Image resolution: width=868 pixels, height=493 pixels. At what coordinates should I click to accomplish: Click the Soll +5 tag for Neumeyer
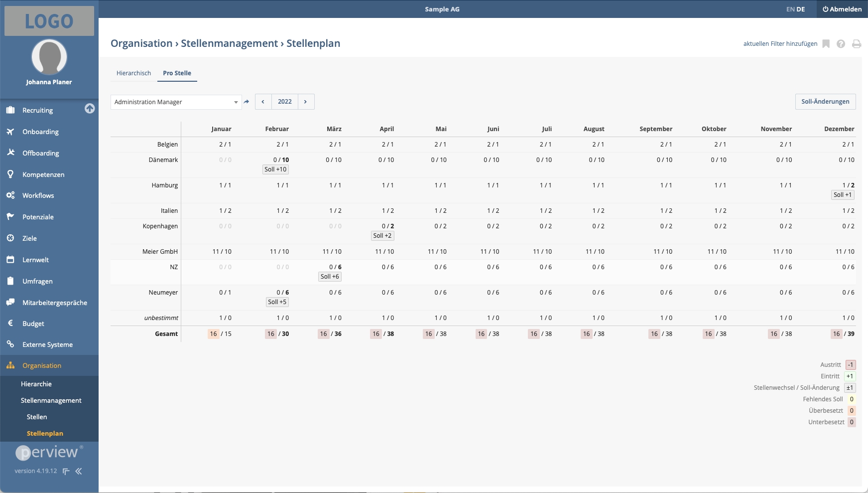[277, 302]
